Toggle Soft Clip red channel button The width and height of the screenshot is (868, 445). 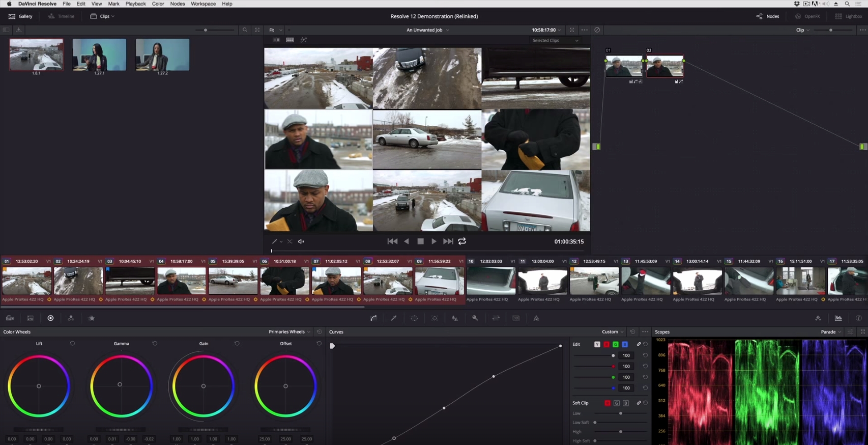[607, 403]
